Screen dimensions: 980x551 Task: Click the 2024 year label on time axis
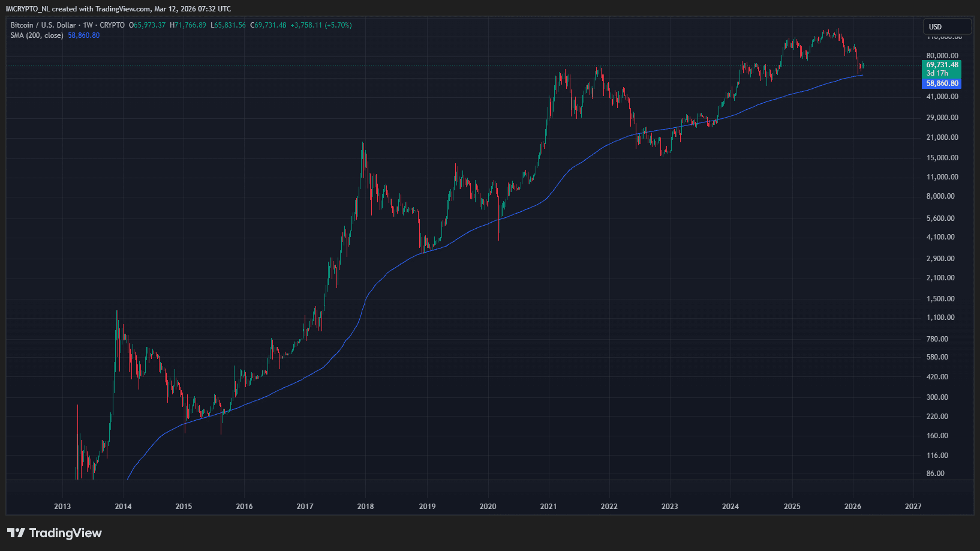(x=730, y=507)
